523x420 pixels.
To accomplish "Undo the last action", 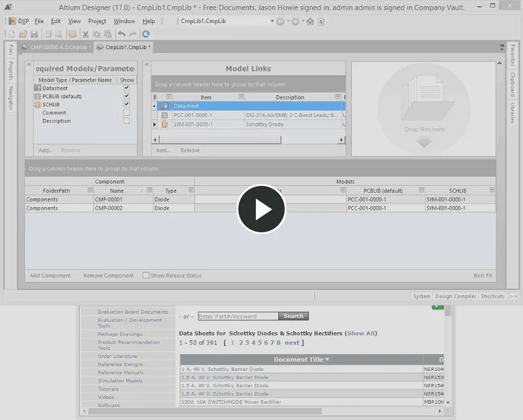I will (x=122, y=34).
